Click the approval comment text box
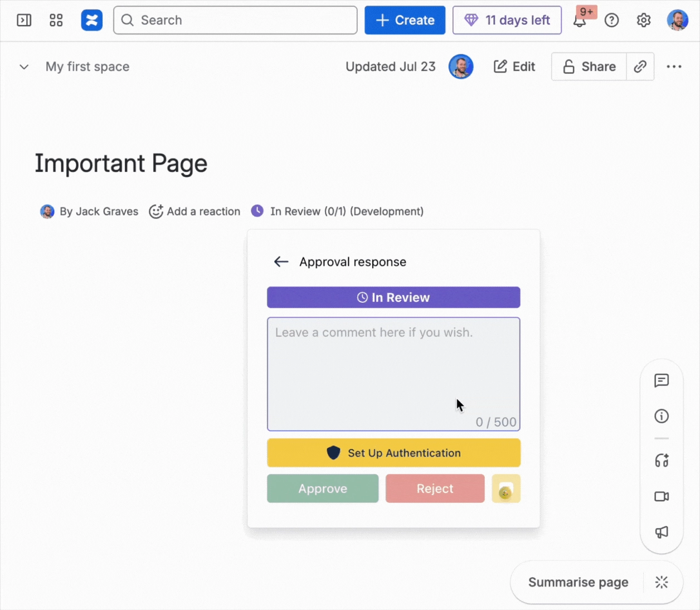The height and width of the screenshot is (610, 700). pos(393,374)
